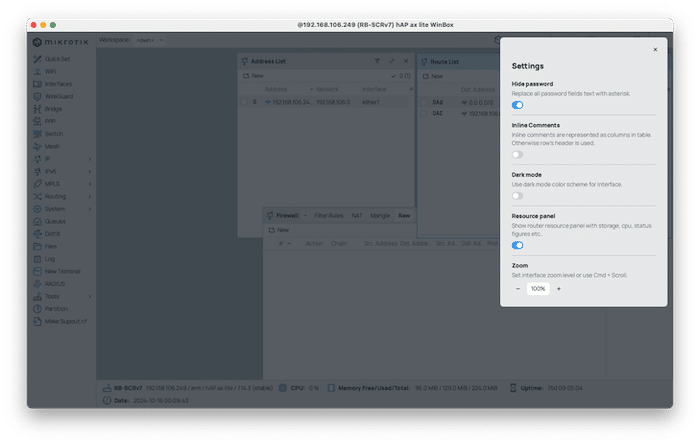Open the Firewall title dropdown arrow
Image resolution: width=700 pixels, height=444 pixels.
305,216
